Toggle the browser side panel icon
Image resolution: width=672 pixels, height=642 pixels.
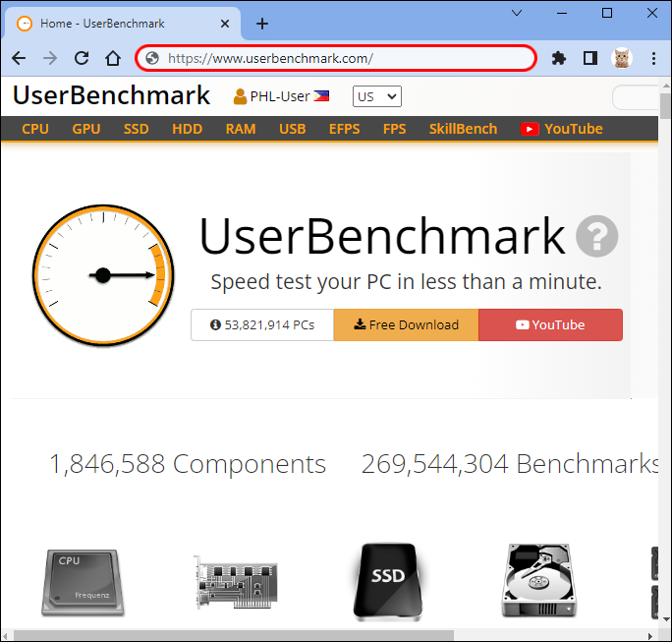click(590, 58)
